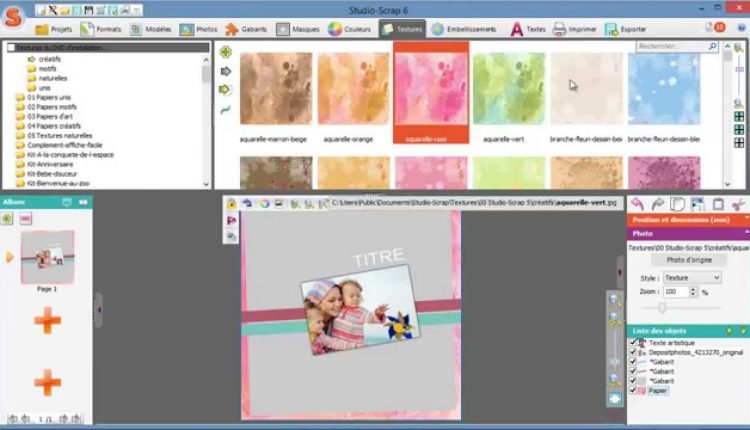
Task: Click the search magnifier in Rechercher field
Action: coord(712,46)
